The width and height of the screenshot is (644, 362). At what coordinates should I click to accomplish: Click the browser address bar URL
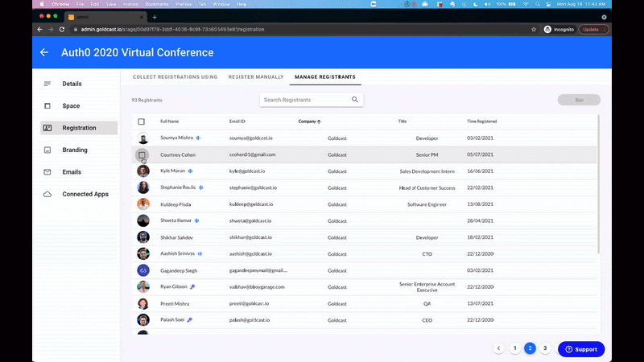172,30
